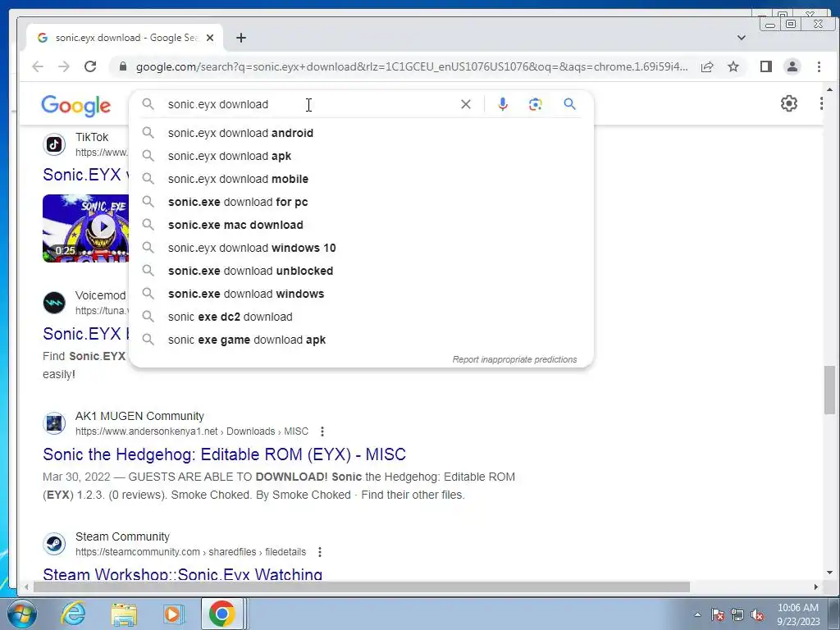Open 'Sonic the Hedgehog: Editable ROM (EYX) - MISC'
840x630 pixels.
[x=225, y=454]
